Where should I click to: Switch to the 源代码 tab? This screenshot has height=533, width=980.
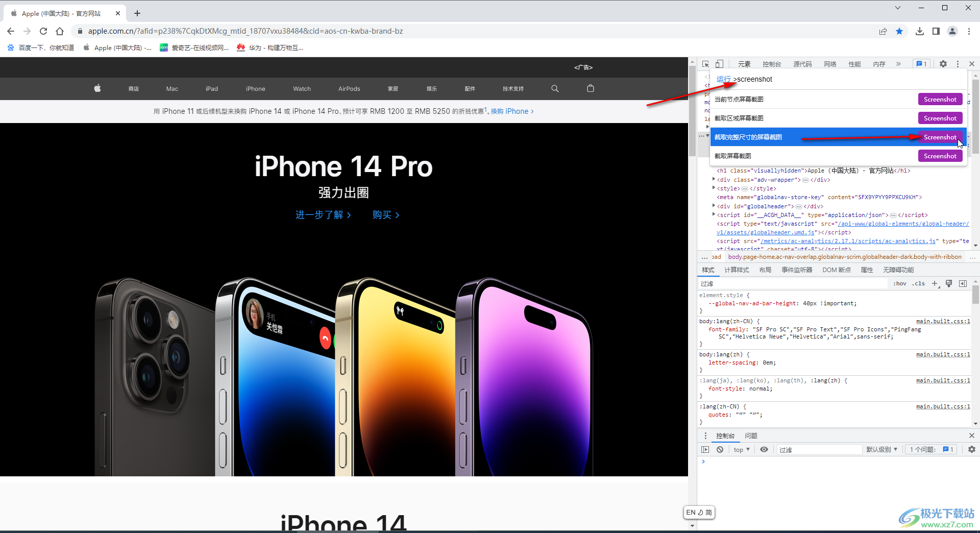802,64
